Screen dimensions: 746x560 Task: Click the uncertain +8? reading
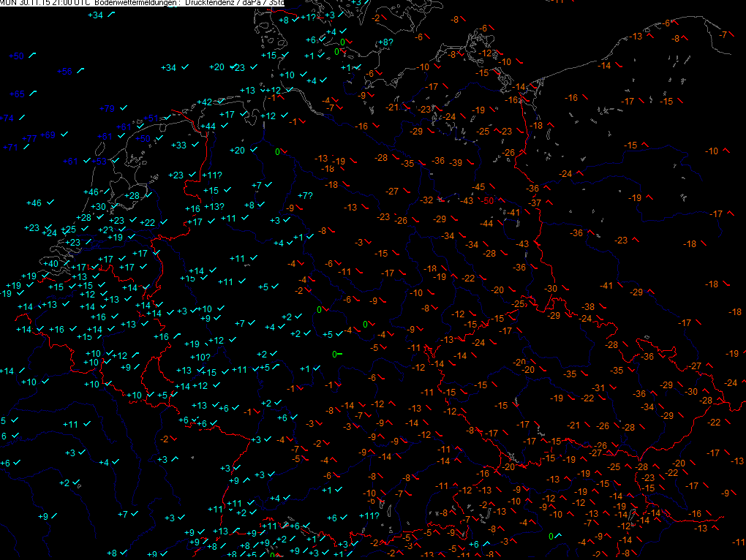(385, 42)
